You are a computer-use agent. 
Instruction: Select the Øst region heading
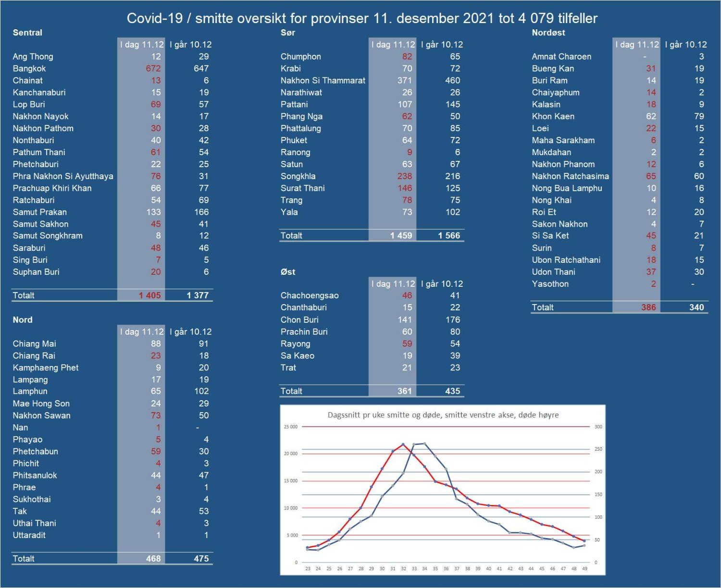coord(288,272)
